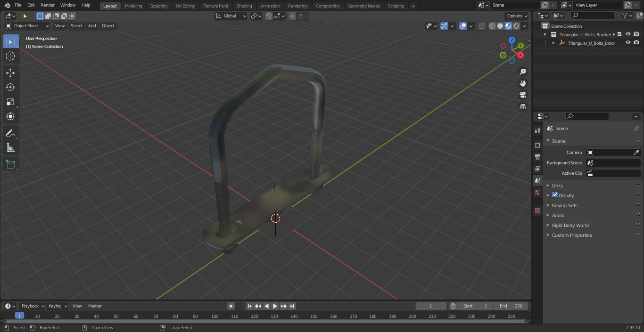Hide the Triangular_U_Bolts_Bracket collection with eye

[x=628, y=34]
